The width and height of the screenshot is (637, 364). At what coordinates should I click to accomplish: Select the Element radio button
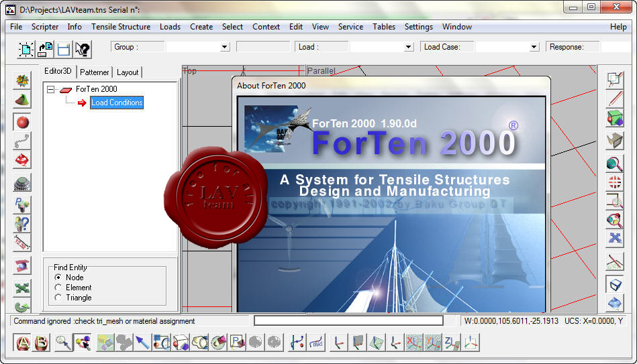[58, 288]
